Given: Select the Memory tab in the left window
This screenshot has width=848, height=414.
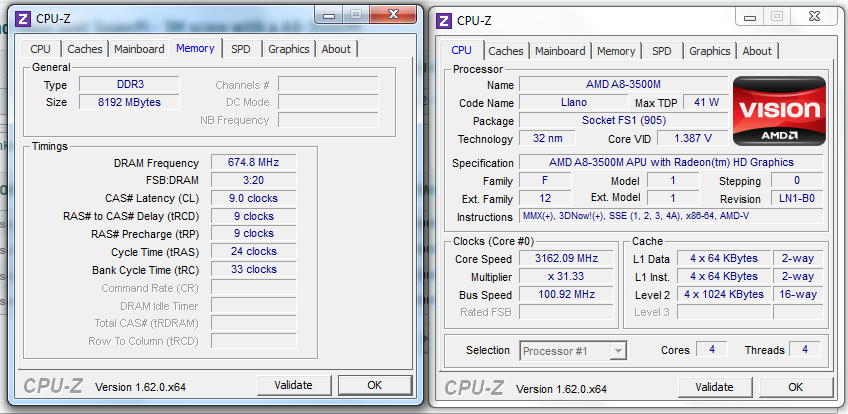Looking at the screenshot, I should click(x=195, y=48).
